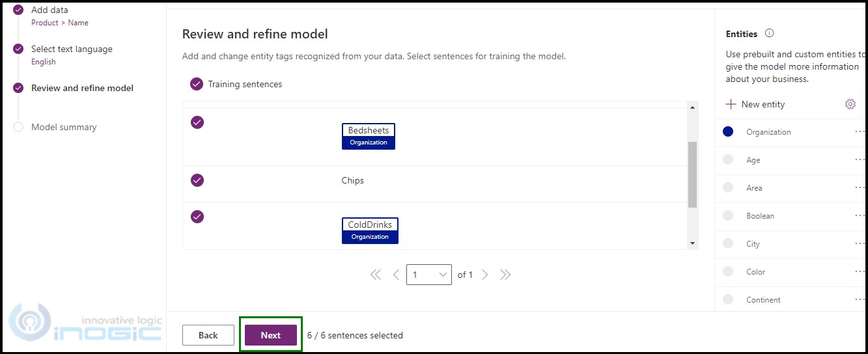Click the previous page chevron

pyautogui.click(x=396, y=275)
